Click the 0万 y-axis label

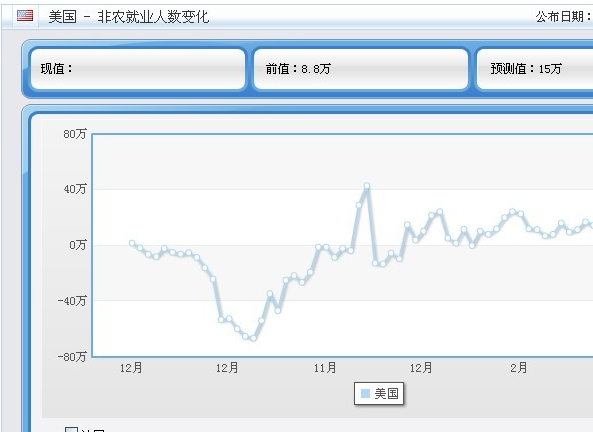click(x=78, y=245)
